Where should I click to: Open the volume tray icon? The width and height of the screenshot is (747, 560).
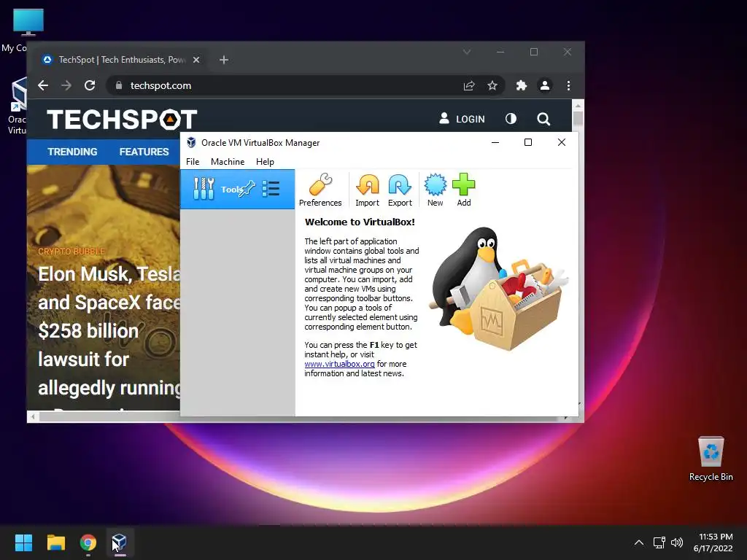coord(676,542)
